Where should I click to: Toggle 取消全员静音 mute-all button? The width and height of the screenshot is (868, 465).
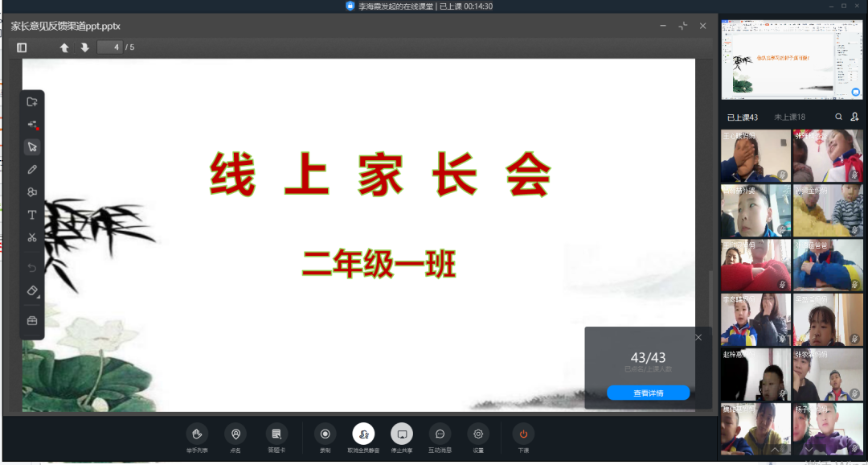pyautogui.click(x=363, y=434)
